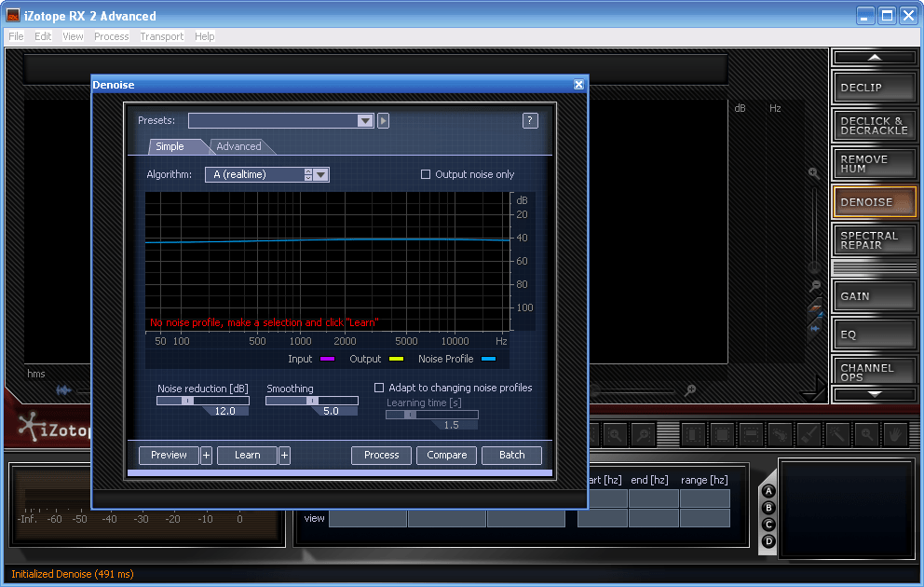Select the magic wand tool
Screen dimensions: 924x587
837,435
